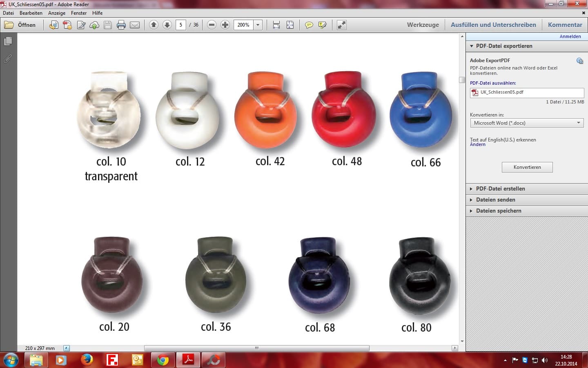Click the UK_Schliessen05.pdf file selection box
The width and height of the screenshot is (588, 368).
coord(527,93)
